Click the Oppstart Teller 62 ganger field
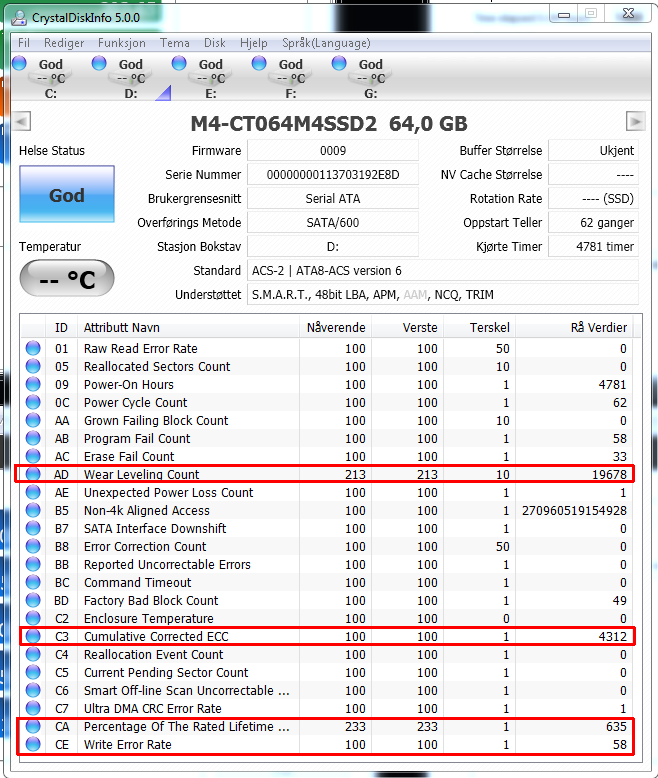Screen dimensions: 658x778 tap(593, 222)
